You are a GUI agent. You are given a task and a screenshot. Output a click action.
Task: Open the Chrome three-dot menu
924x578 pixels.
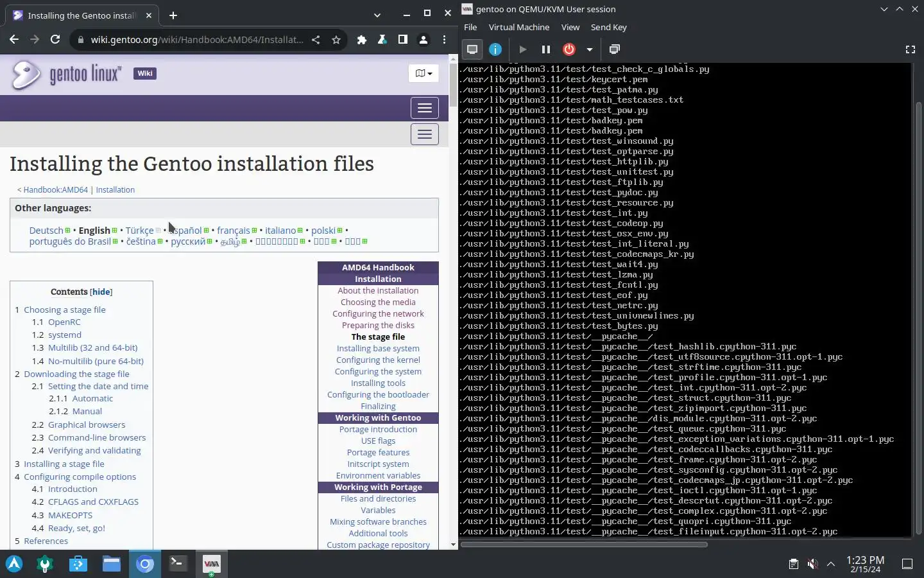444,40
